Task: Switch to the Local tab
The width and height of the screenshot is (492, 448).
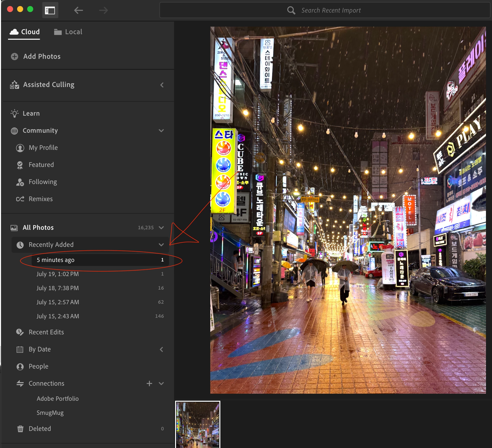Action: point(68,32)
